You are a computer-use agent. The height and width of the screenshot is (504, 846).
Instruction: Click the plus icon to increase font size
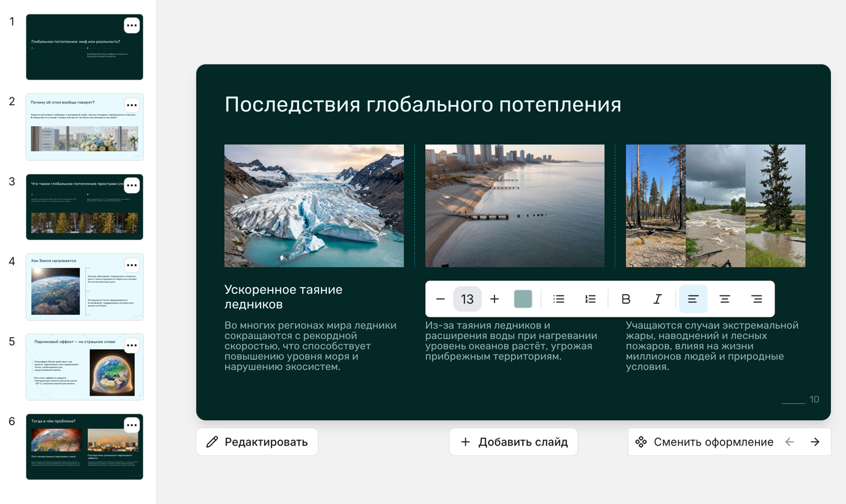click(494, 299)
